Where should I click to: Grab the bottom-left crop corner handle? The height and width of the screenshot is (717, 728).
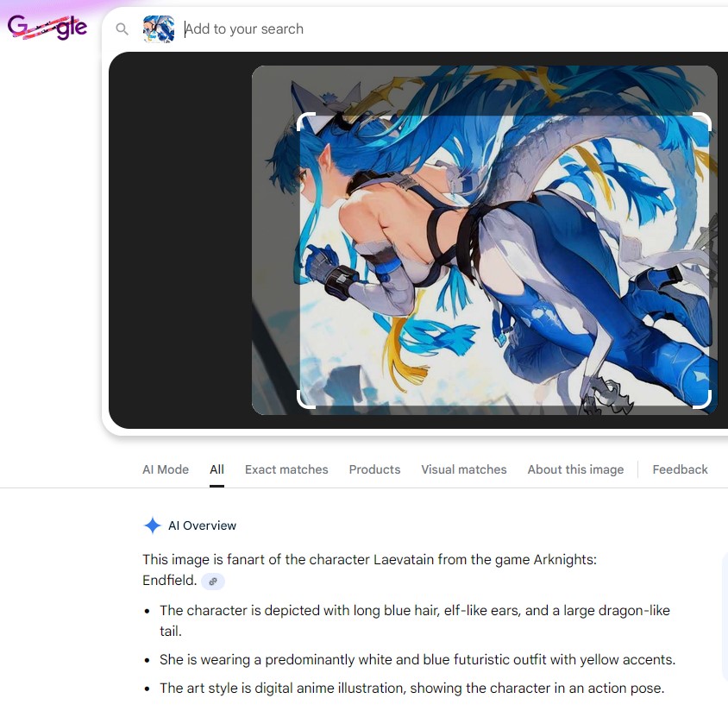pos(305,399)
